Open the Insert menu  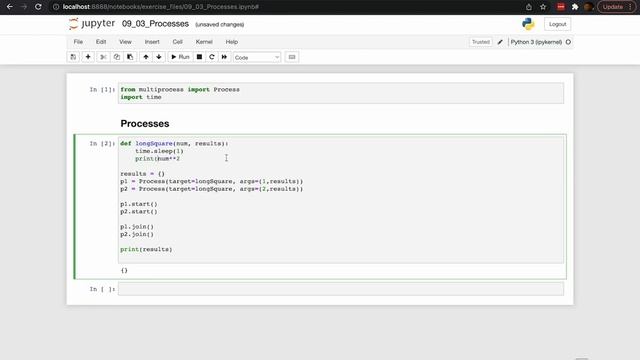(x=152, y=42)
